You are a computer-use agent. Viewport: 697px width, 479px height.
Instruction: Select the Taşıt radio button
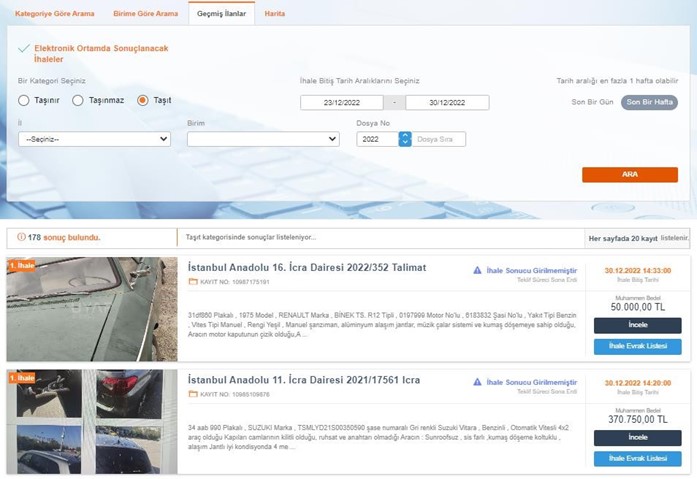click(x=143, y=100)
